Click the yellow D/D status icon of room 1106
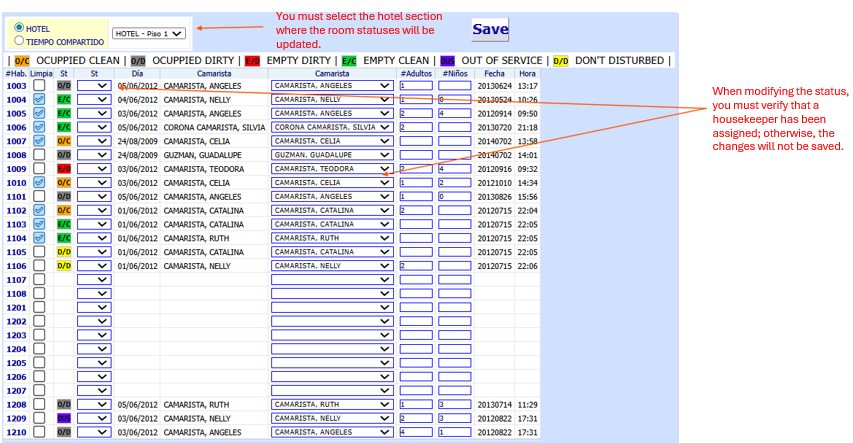The height and width of the screenshot is (443, 853). pyautogui.click(x=64, y=267)
